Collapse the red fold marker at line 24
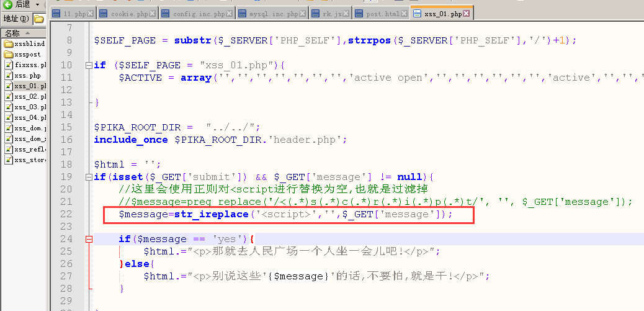Screen dimensions: 644x311 (x=89, y=239)
